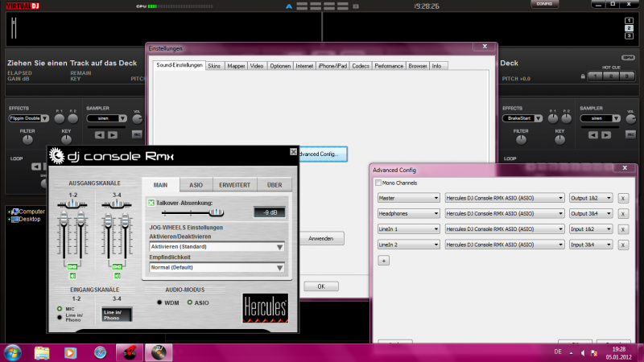Click the hot cue lock icon on right deck
Viewport: 644px width, 362px height.
[583, 76]
